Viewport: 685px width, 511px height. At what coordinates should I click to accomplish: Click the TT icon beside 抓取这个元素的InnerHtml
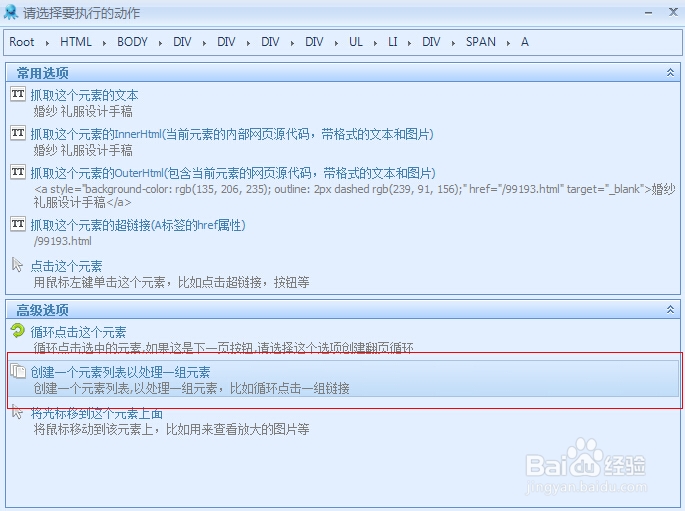tap(17, 132)
